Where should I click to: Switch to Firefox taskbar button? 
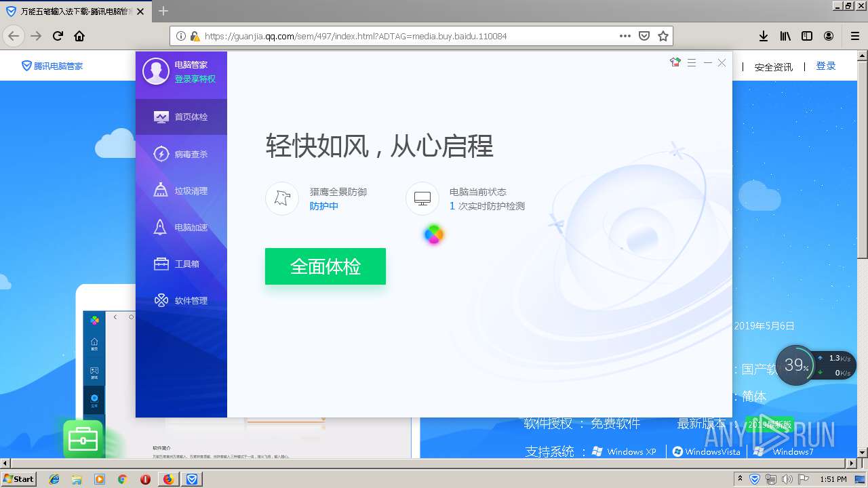click(x=168, y=479)
